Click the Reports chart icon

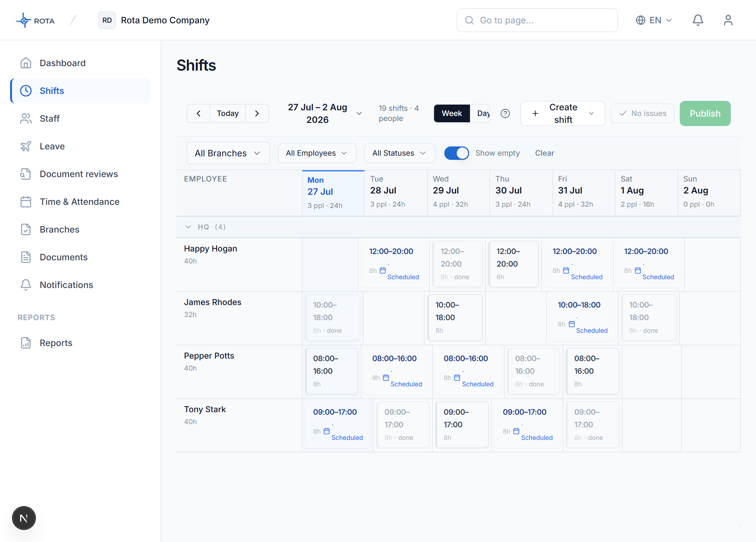pyautogui.click(x=26, y=343)
